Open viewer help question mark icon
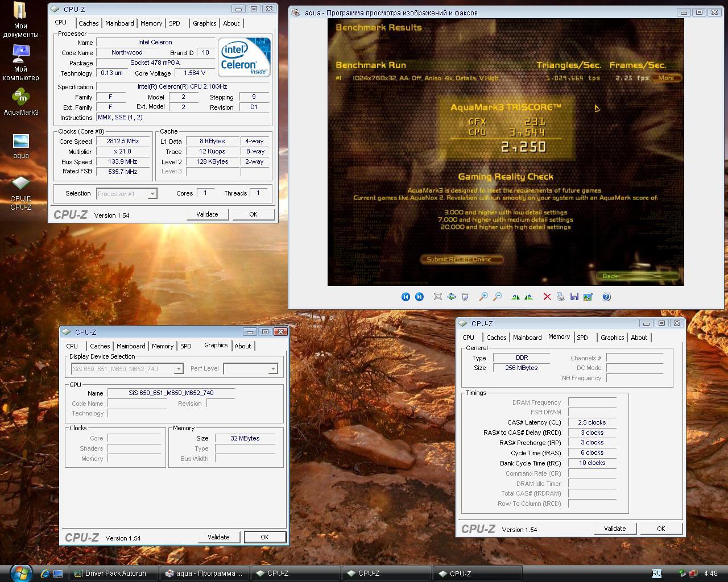Viewport: 728px width, 582px height. pyautogui.click(x=606, y=297)
